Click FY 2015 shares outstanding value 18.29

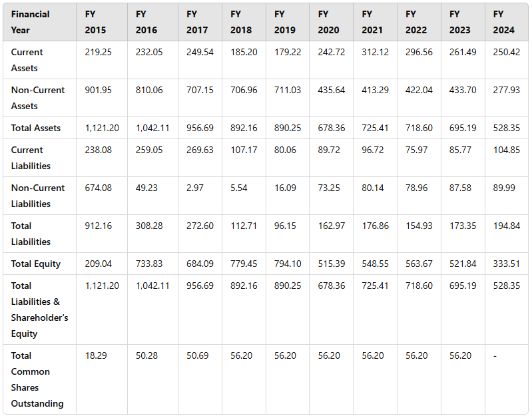[x=96, y=355]
